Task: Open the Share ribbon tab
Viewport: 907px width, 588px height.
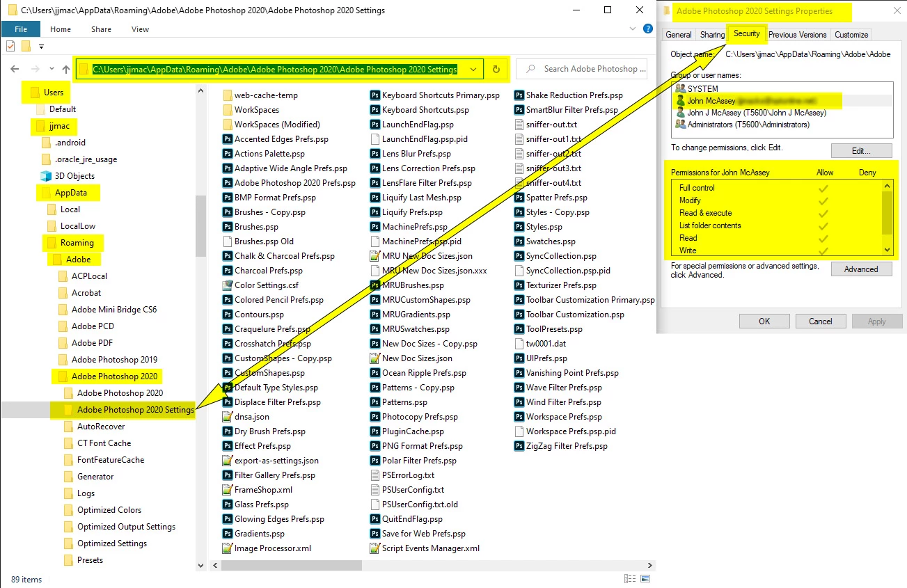Action: tap(101, 29)
